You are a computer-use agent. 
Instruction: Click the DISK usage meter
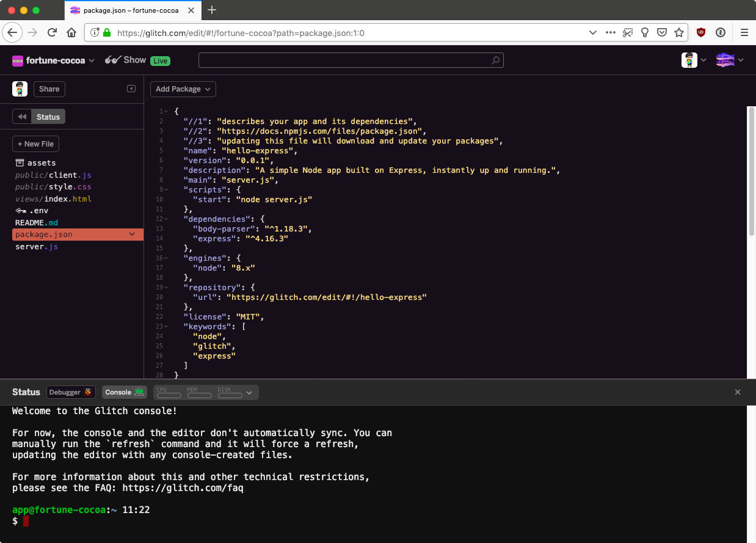tap(230, 393)
